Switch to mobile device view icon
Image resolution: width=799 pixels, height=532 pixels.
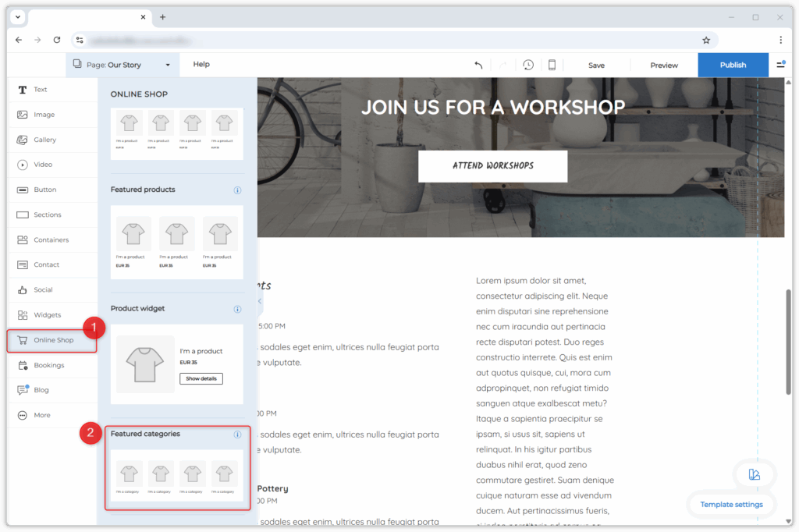coord(552,65)
